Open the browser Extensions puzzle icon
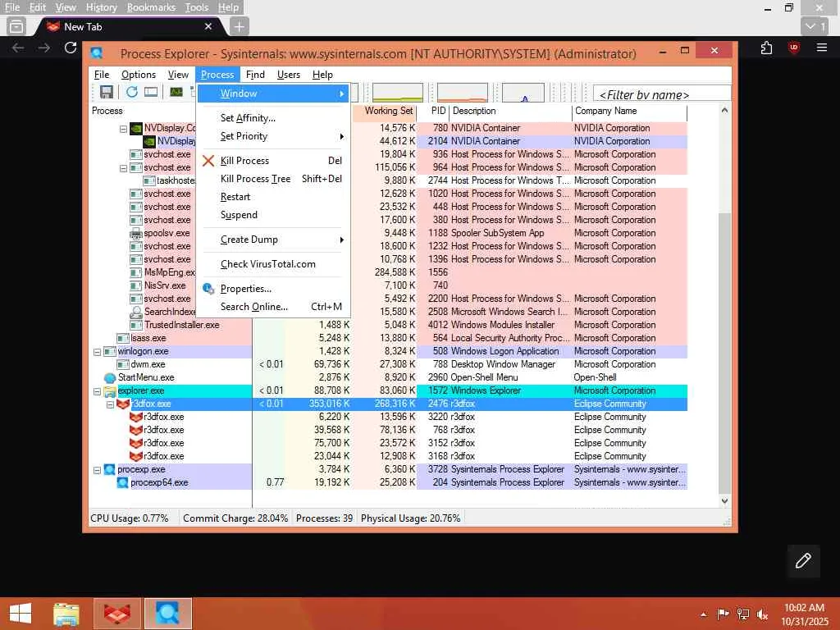Screen dimensions: 840x630 point(767,48)
